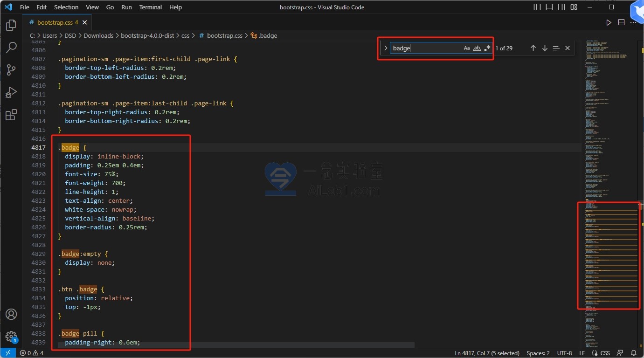This screenshot has height=358, width=644.
Task: Click LF end of line status entry
Action: (x=582, y=353)
